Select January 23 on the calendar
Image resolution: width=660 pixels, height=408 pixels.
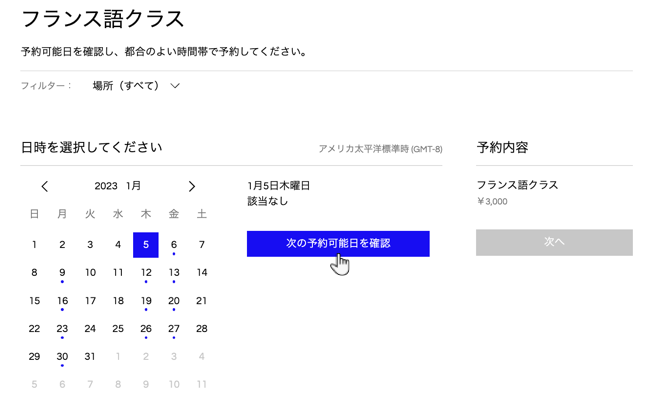pos(62,328)
